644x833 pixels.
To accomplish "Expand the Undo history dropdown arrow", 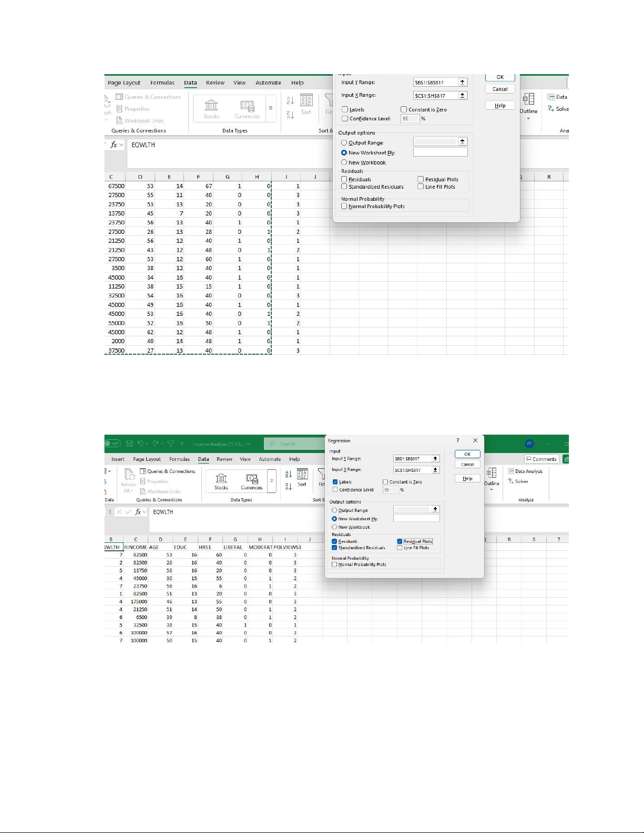I will point(147,444).
